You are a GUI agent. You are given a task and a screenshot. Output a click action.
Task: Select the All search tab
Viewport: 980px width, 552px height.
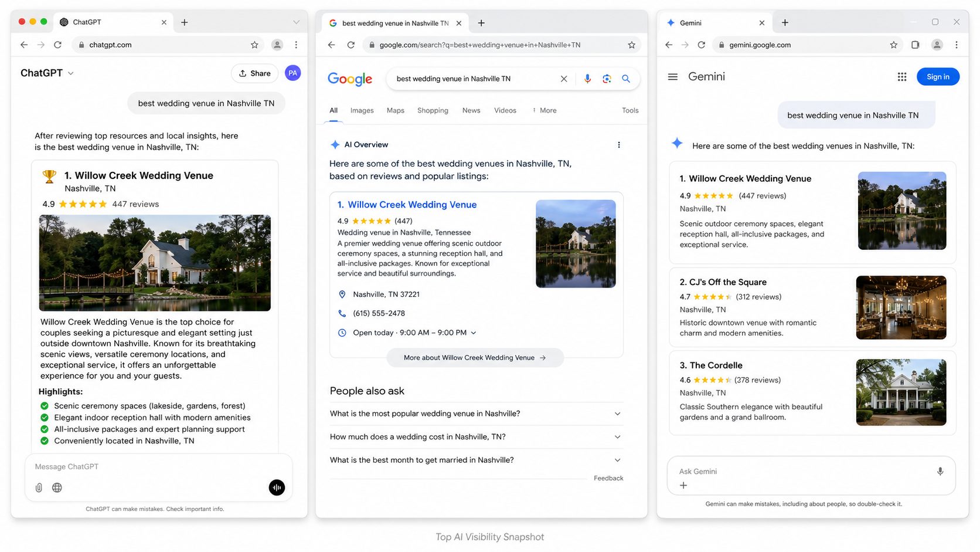[x=334, y=110]
